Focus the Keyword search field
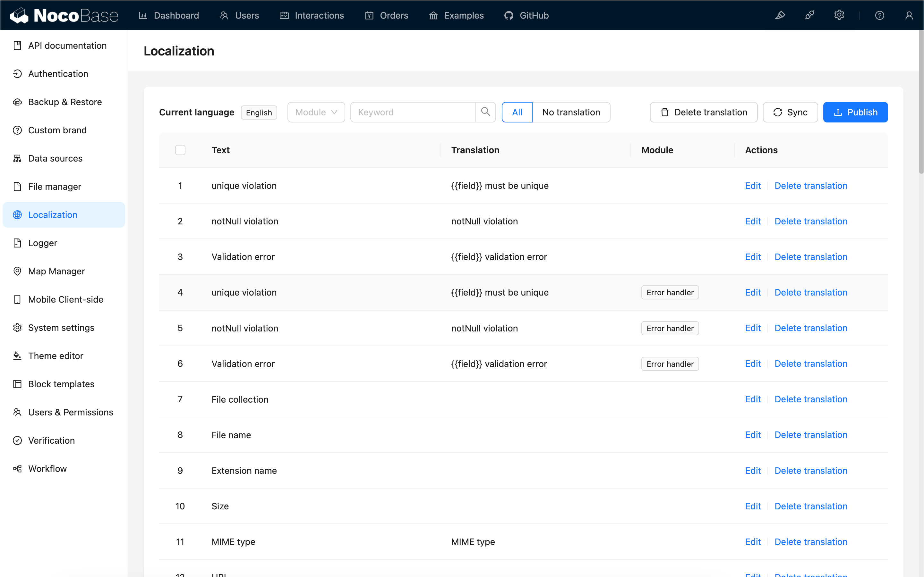The image size is (924, 577). click(x=412, y=112)
